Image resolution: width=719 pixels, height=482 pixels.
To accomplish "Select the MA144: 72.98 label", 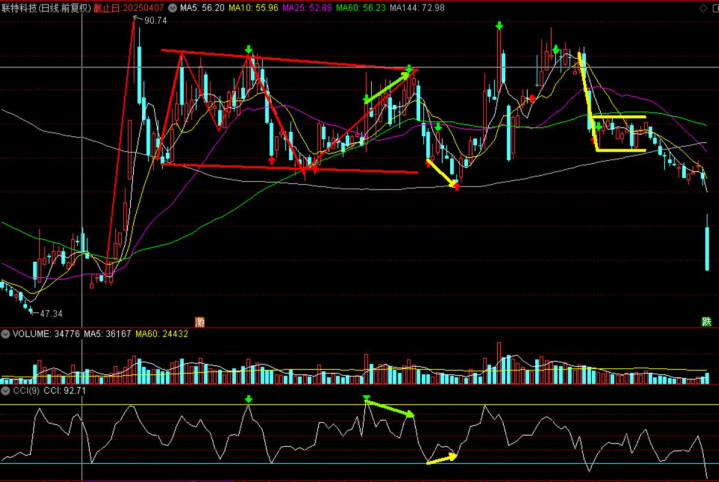I will [x=417, y=8].
